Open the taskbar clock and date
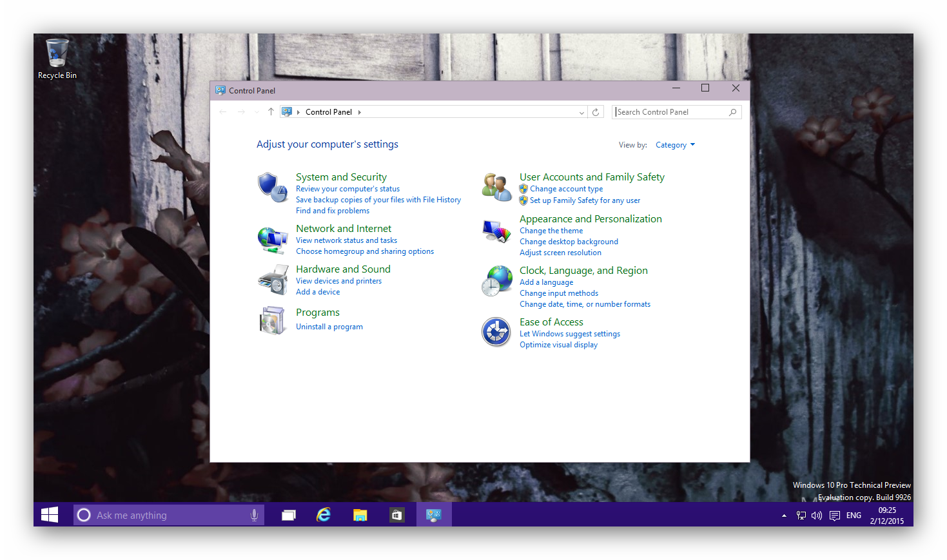This screenshot has width=947, height=560. (x=887, y=516)
